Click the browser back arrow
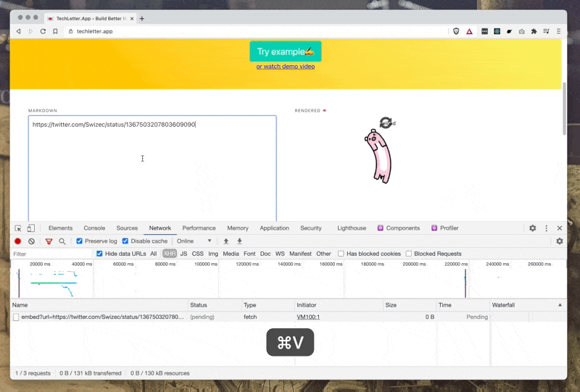Screen dimensions: 580x392 tap(19, 31)
